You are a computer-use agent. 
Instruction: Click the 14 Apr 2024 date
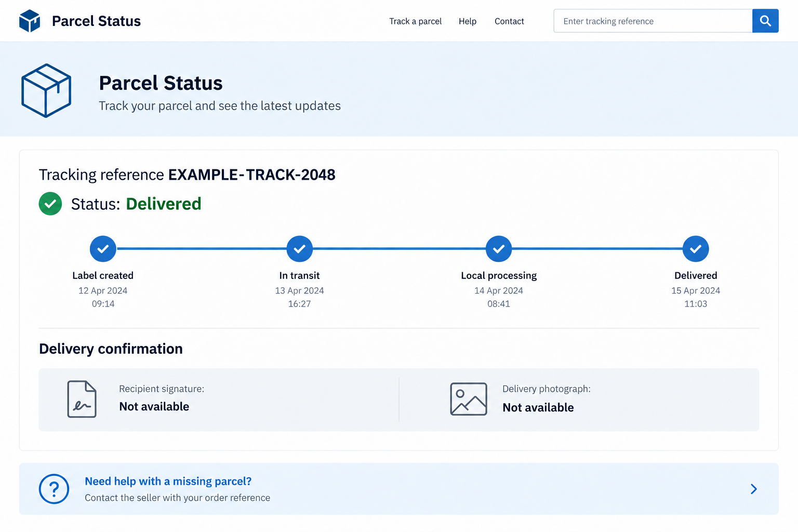coord(499,290)
